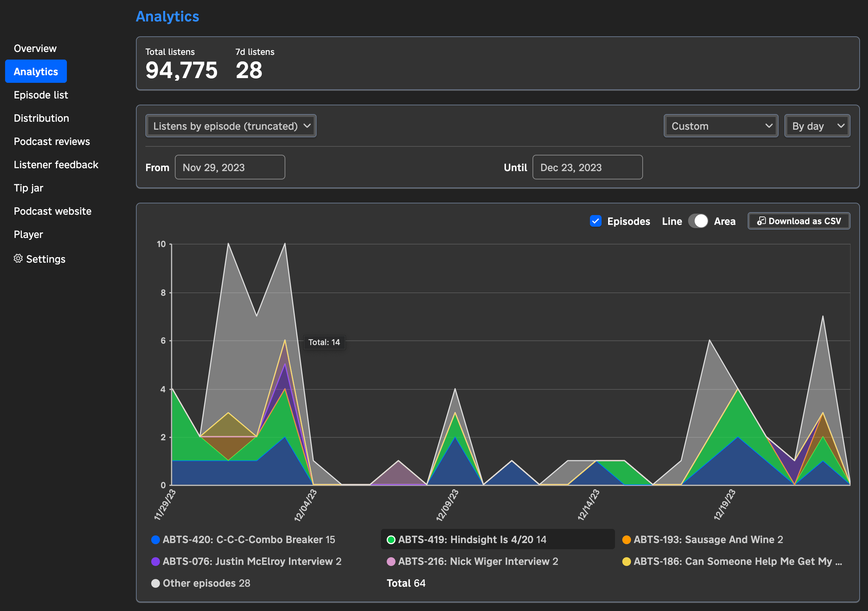Click the blue dot for ABTS-420: C-C-C-Combo Breaker
Viewport: 868px width, 611px height.
(x=155, y=539)
